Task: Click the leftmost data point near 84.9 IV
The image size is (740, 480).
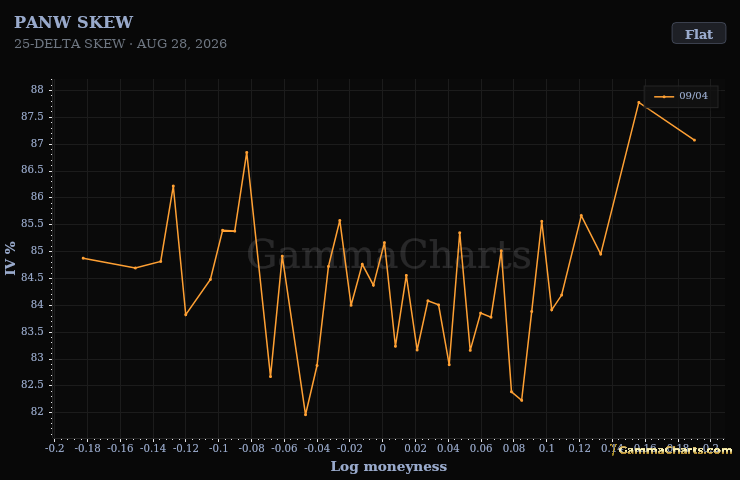Action: (x=83, y=258)
